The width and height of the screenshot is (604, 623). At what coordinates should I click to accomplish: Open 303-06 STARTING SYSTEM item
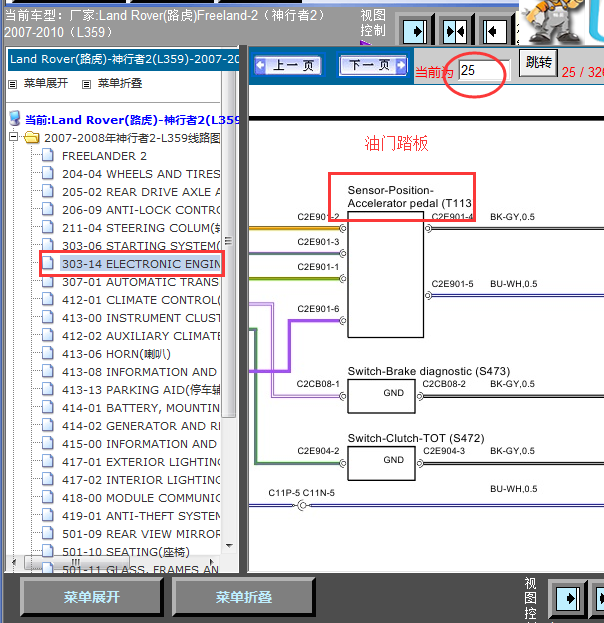point(141,246)
